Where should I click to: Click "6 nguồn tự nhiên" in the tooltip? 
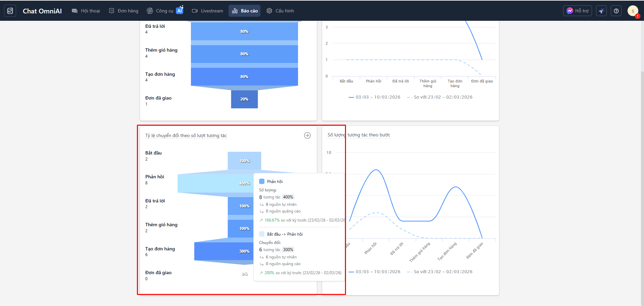point(281,257)
